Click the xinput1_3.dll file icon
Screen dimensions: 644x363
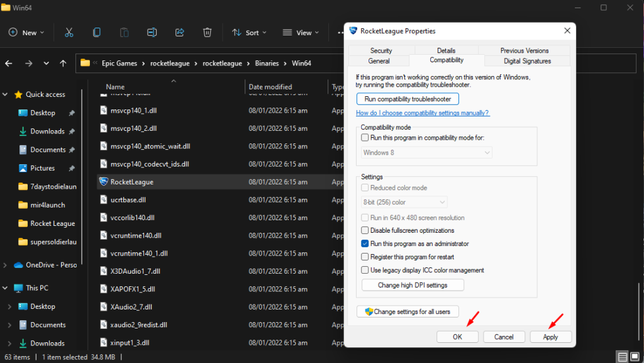pyautogui.click(x=104, y=342)
